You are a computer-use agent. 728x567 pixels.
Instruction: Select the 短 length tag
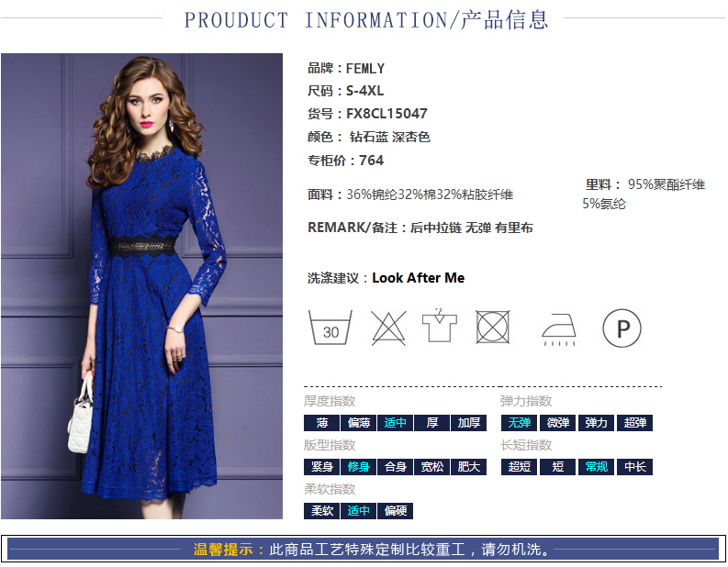557,467
